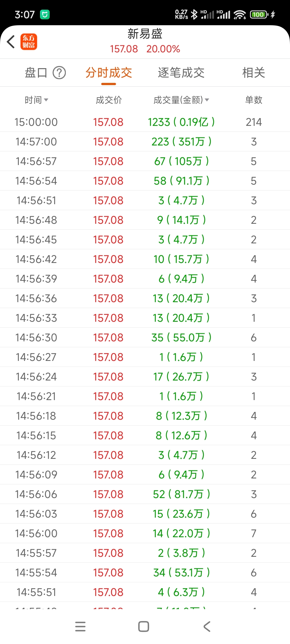Tap the 14:56:06 row with 81.7万 amount

point(145,494)
